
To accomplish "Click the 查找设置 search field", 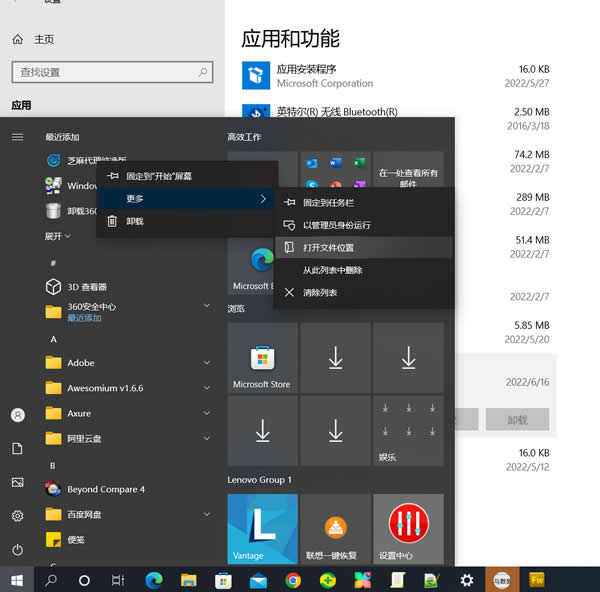I will tap(112, 72).
